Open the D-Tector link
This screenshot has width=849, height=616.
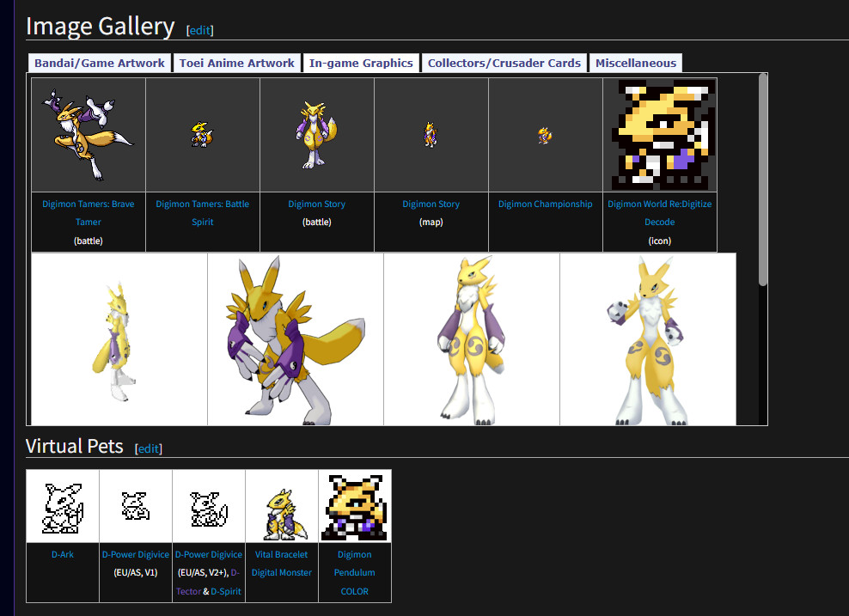tap(207, 582)
